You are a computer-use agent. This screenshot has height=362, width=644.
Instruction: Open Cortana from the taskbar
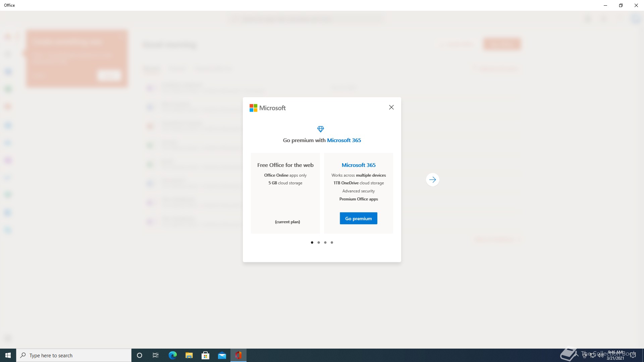140,355
